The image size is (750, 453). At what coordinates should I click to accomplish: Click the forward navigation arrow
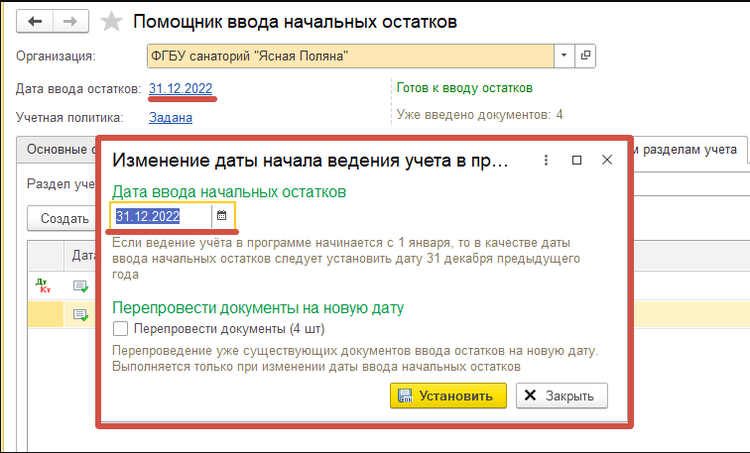(69, 21)
